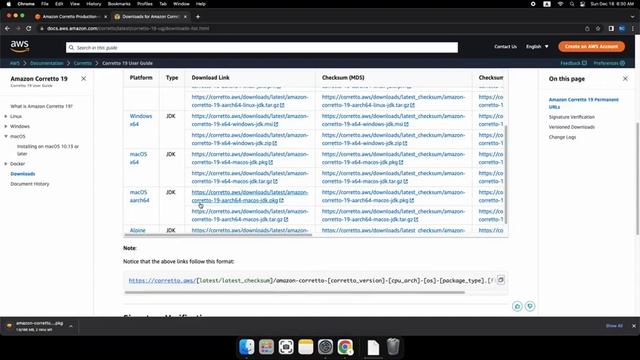This screenshot has height=360, width=640.
Task: Open the English language dropdown
Action: click(x=537, y=47)
